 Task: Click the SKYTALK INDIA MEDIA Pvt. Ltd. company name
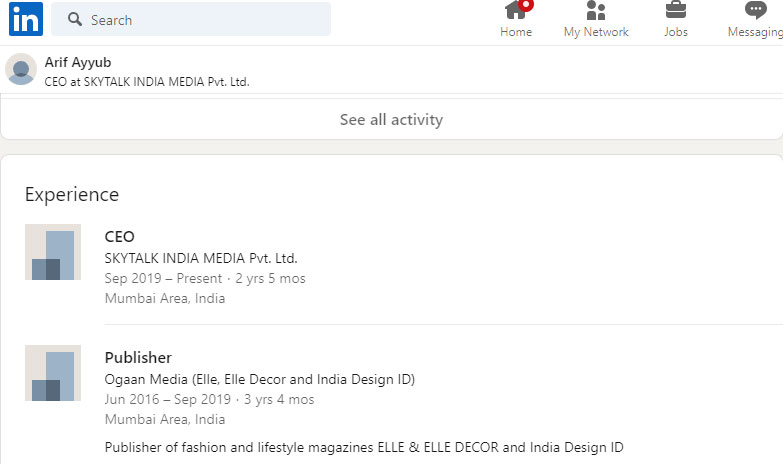pos(201,258)
